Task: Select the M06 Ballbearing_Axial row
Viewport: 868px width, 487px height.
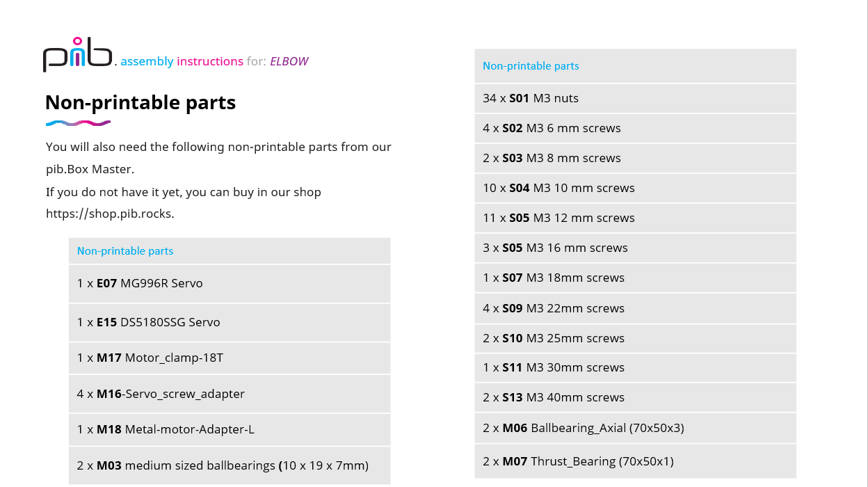Action: click(x=634, y=429)
